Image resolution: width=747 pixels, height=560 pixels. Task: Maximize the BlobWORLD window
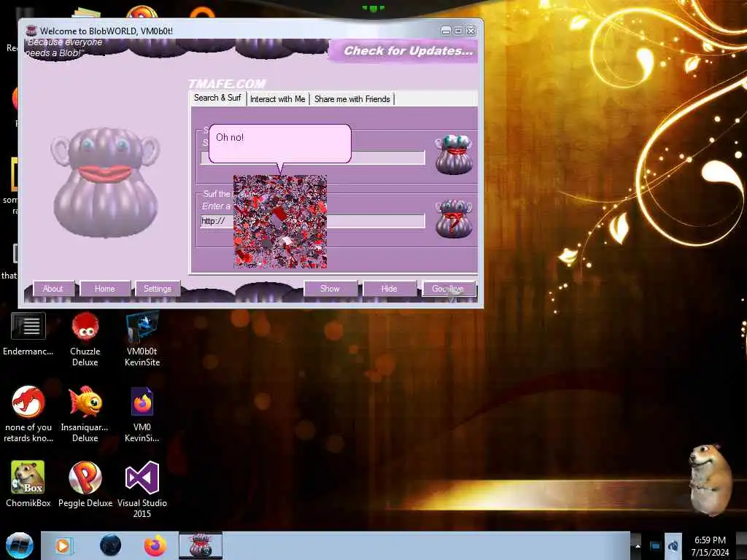coord(458,31)
